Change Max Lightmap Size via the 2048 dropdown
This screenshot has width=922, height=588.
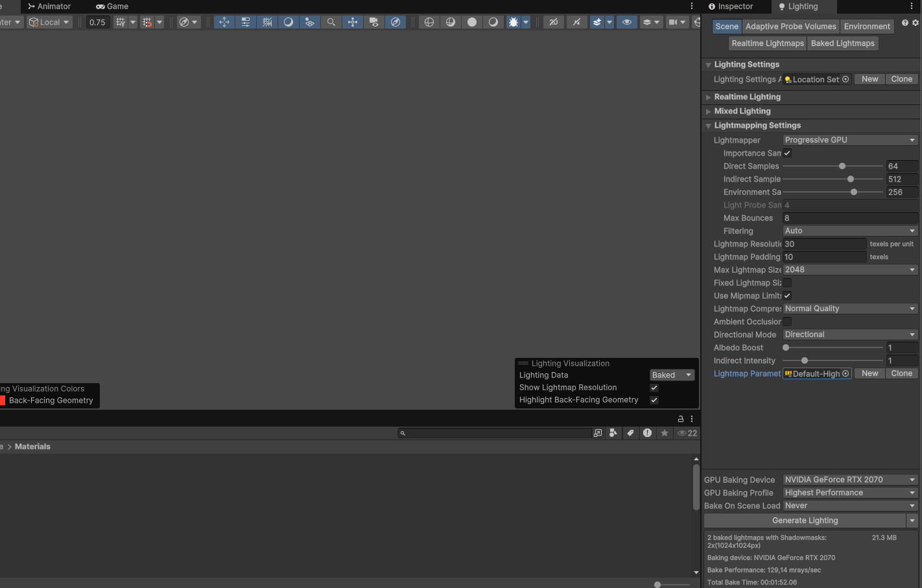[x=849, y=269]
